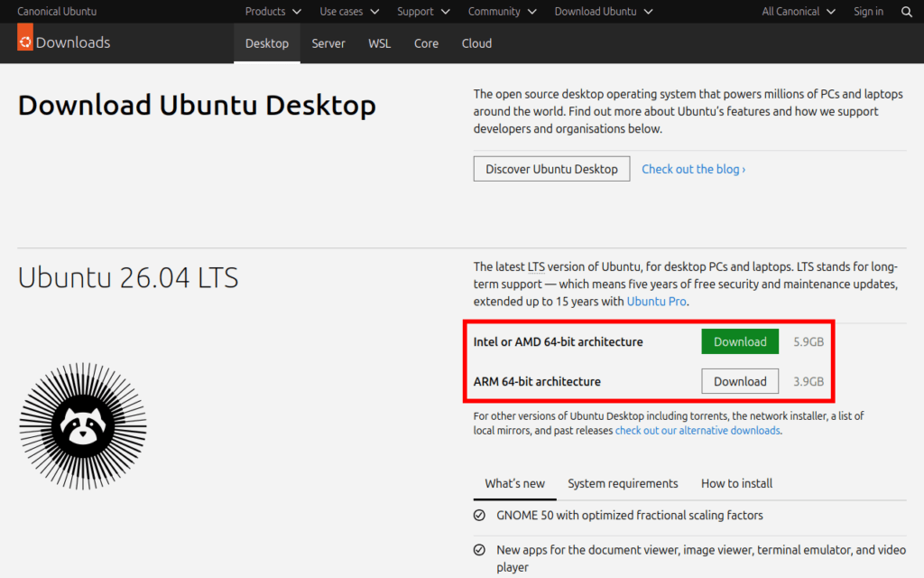
Task: Expand the Download Ubuntu menu
Action: click(x=604, y=12)
